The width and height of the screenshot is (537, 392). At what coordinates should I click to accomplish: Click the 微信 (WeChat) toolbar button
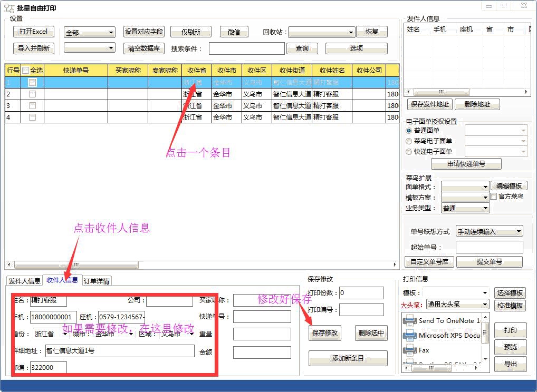click(x=234, y=32)
